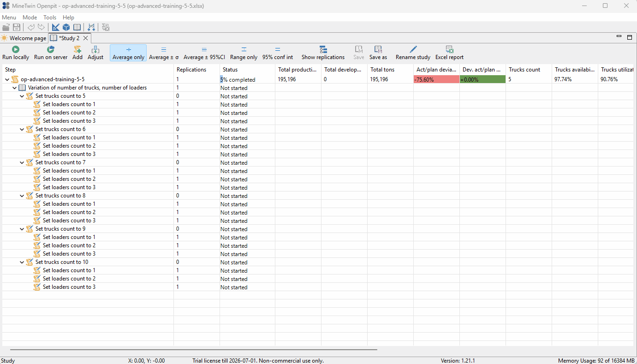This screenshot has height=364, width=637.
Task: Toggle Show replications
Action: click(323, 53)
